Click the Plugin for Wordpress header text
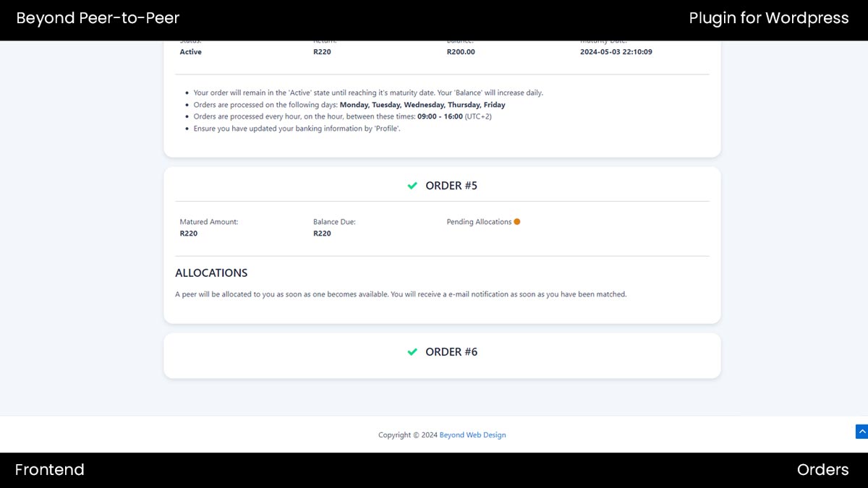Viewport: 868px width, 488px height. [x=770, y=18]
